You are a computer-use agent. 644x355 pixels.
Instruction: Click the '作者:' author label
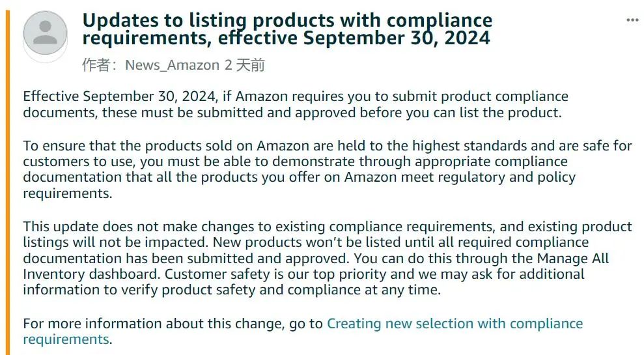click(x=100, y=65)
